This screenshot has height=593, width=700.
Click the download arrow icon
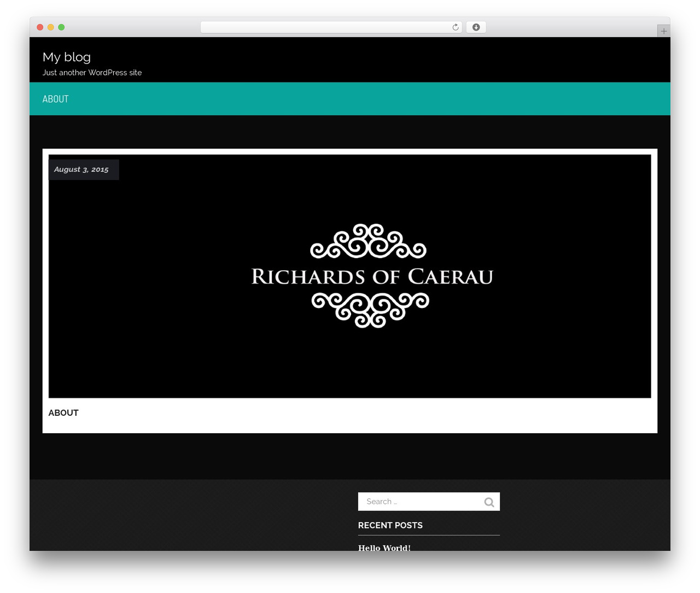pyautogui.click(x=476, y=27)
